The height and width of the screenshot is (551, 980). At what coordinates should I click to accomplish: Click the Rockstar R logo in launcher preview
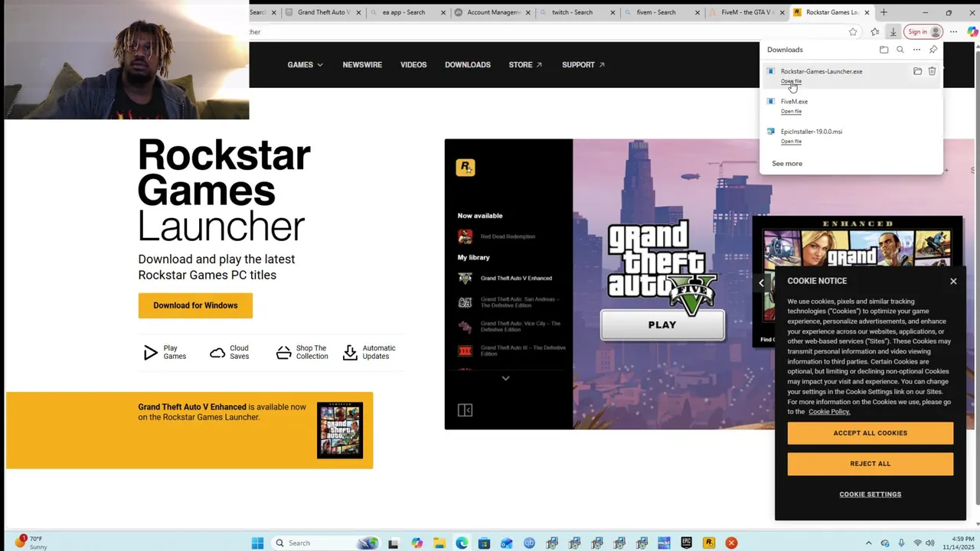(465, 168)
